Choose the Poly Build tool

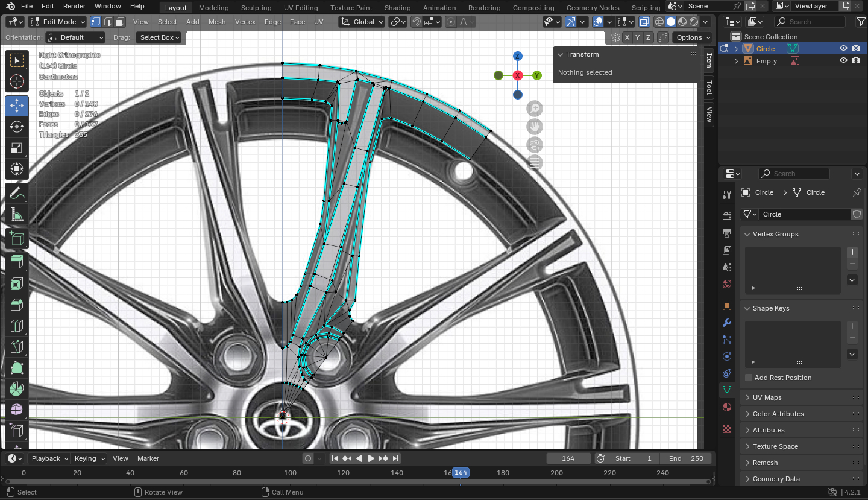(17, 369)
